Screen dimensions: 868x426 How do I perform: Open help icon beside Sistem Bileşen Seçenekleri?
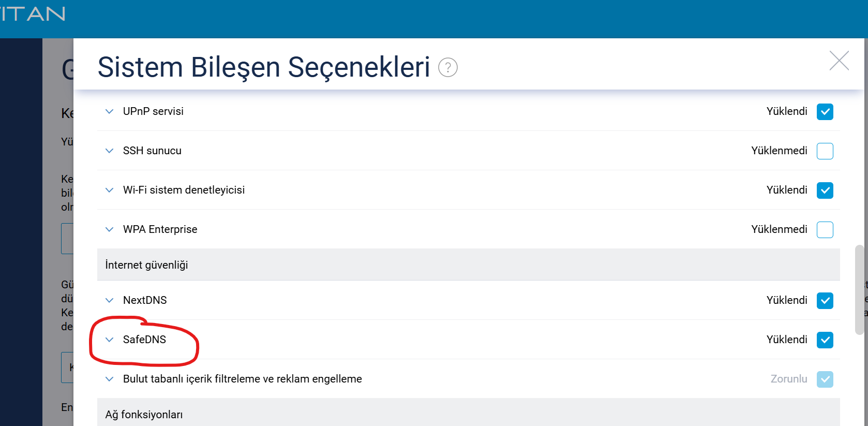pos(448,67)
